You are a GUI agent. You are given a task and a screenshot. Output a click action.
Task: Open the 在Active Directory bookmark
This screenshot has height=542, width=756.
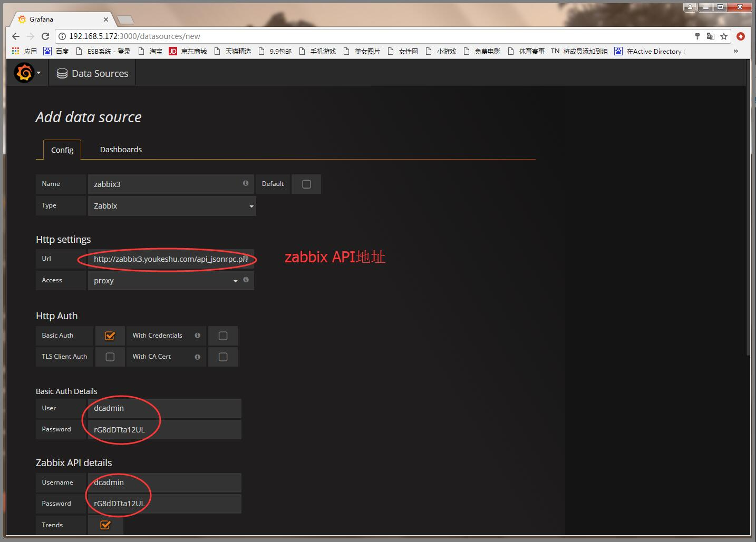(650, 51)
